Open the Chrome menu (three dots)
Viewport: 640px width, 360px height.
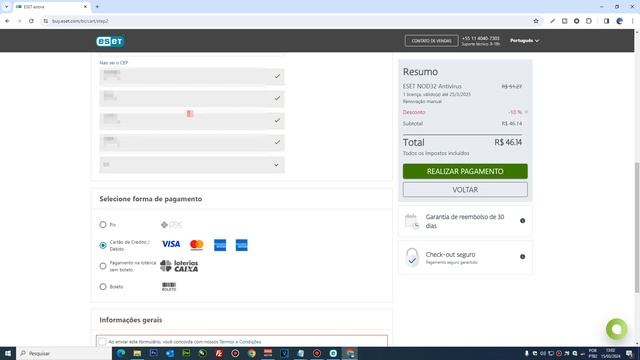(x=633, y=21)
